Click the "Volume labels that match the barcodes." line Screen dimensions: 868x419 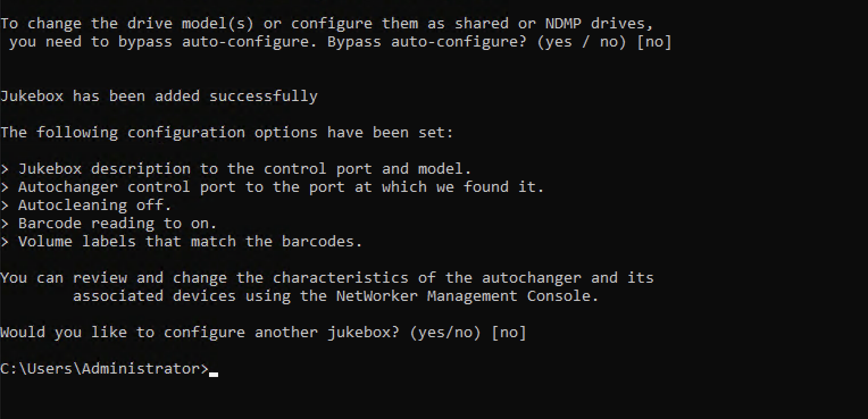[190, 241]
